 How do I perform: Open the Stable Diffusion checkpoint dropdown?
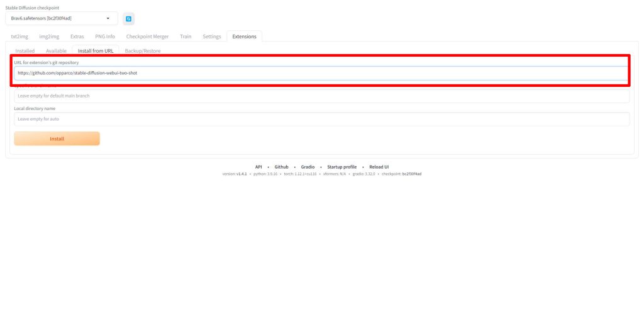(x=62, y=18)
